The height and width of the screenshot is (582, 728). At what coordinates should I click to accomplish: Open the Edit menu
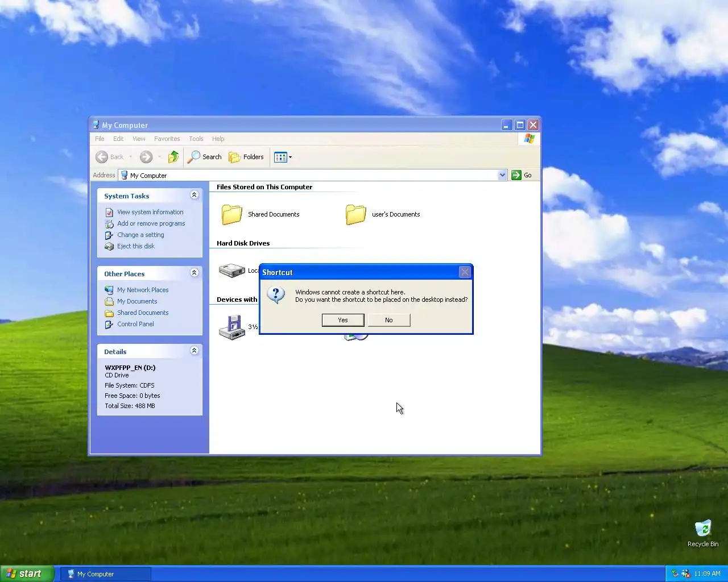tap(118, 139)
